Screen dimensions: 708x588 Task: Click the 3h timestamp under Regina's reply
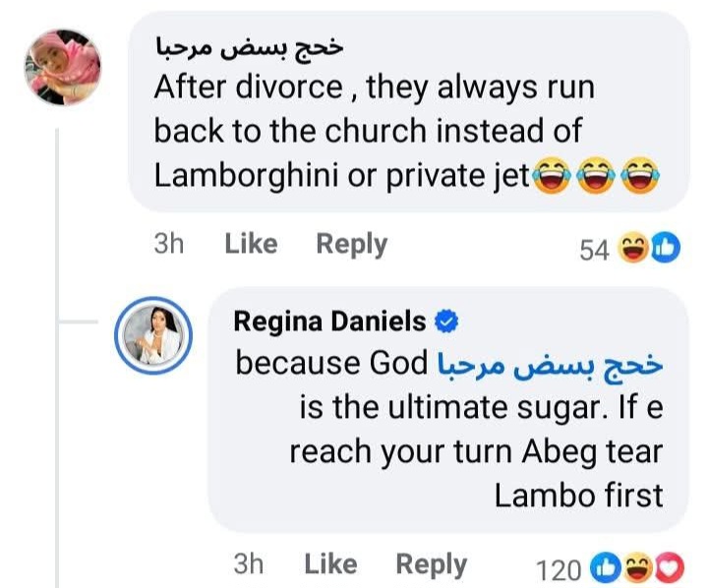click(x=250, y=563)
